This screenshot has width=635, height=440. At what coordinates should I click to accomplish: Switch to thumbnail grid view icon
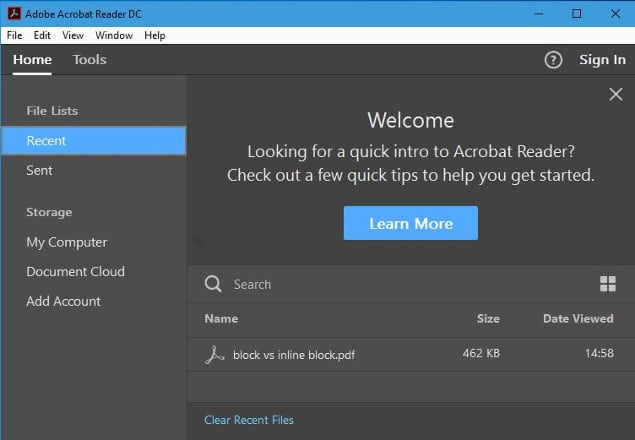click(607, 284)
